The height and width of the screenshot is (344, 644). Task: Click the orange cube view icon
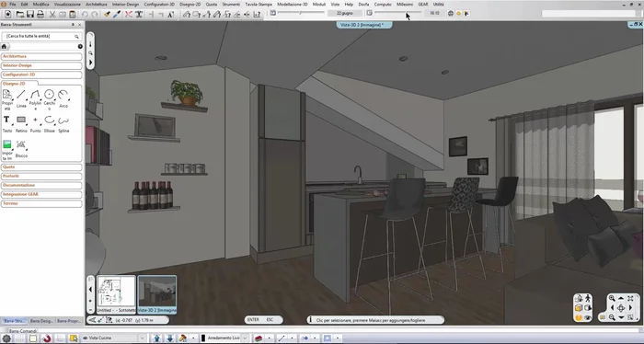[x=579, y=308]
